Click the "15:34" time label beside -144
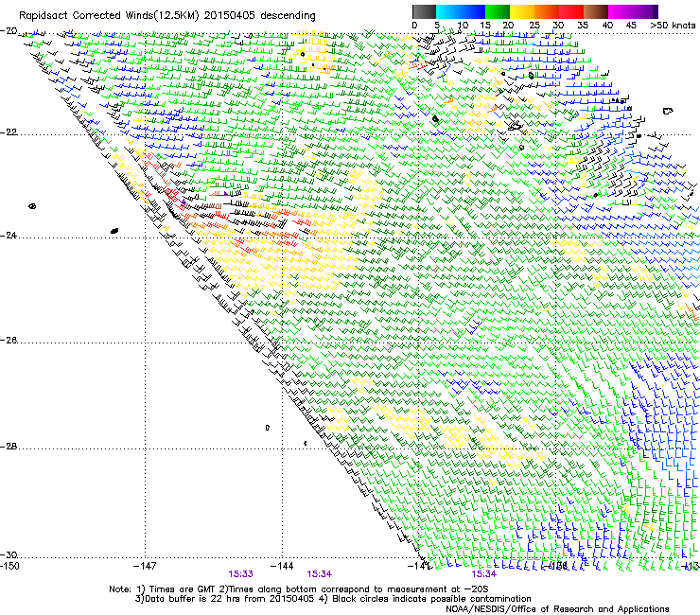 319,574
